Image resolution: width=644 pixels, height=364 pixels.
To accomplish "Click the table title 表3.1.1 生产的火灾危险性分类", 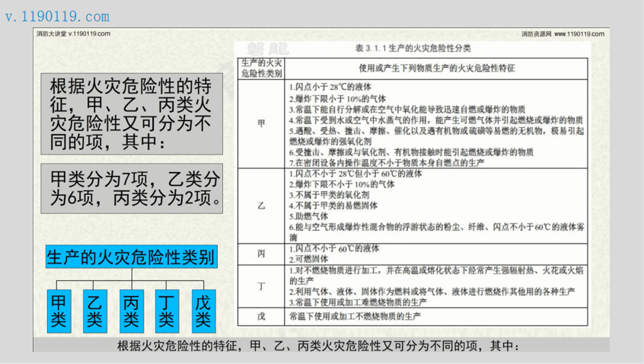I will [413, 49].
